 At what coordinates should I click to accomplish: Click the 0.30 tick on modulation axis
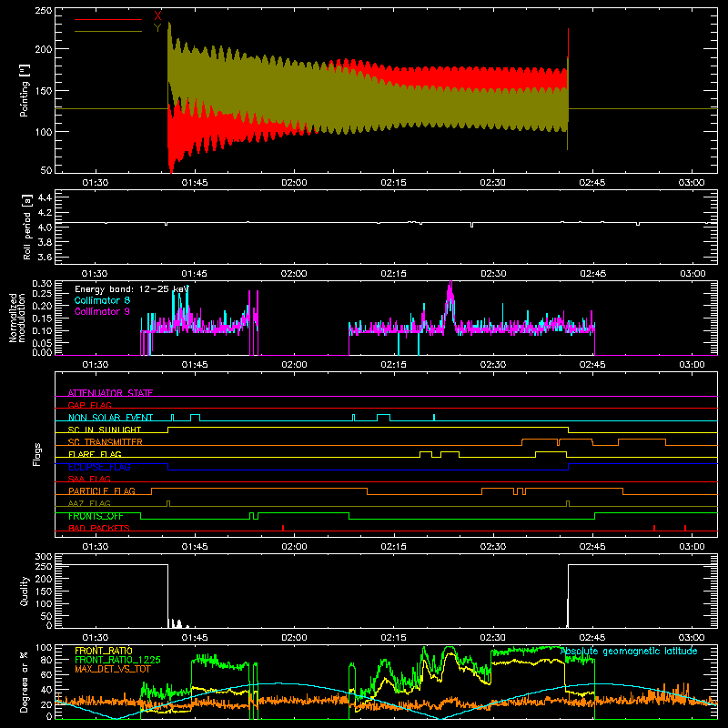[x=42, y=284]
